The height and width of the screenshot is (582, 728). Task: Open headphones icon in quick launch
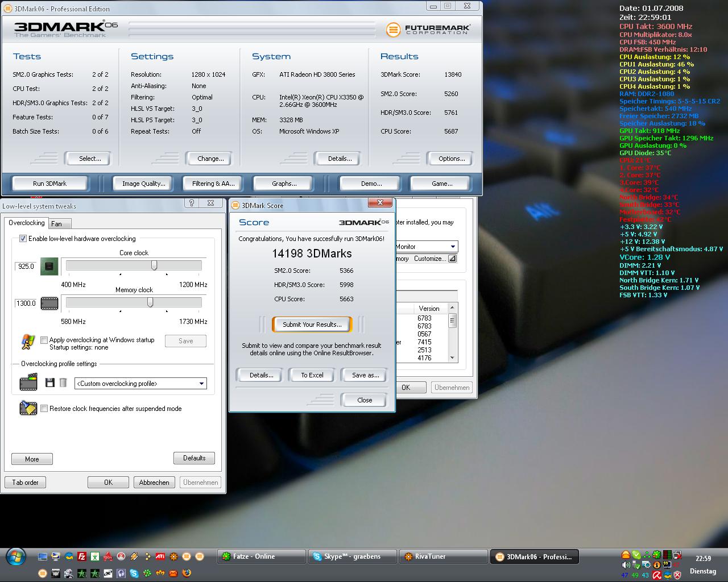point(121,573)
